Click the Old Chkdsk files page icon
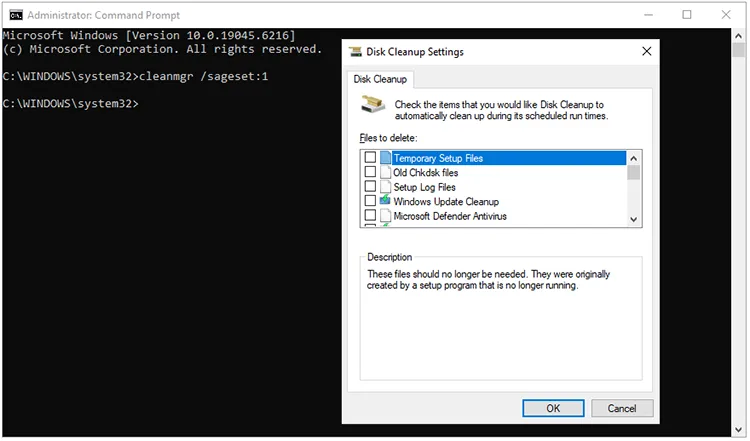 point(386,172)
